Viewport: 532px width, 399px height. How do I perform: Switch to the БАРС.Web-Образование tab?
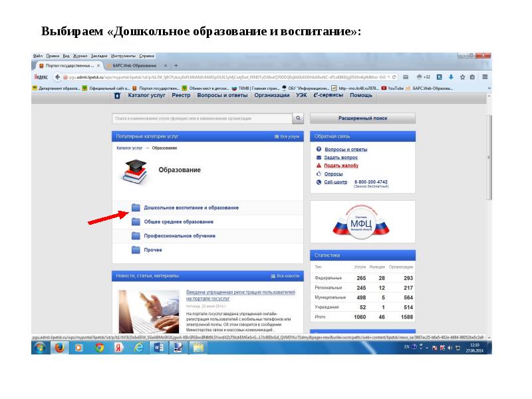pyautogui.click(x=136, y=66)
